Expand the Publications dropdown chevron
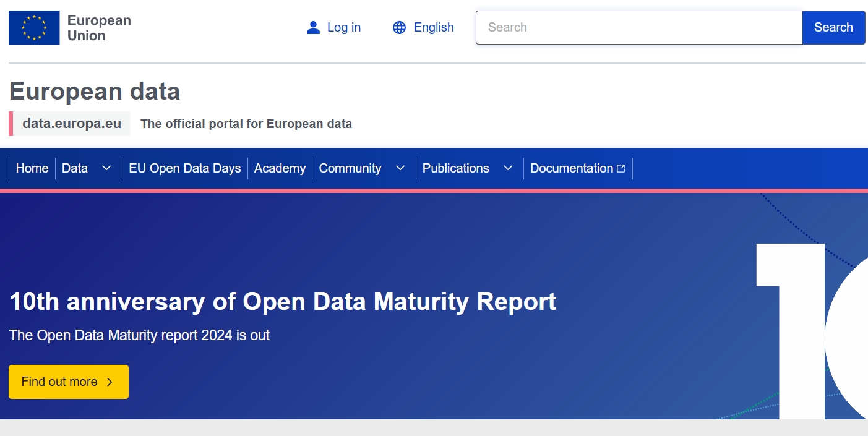This screenshot has height=436, width=868. point(508,168)
